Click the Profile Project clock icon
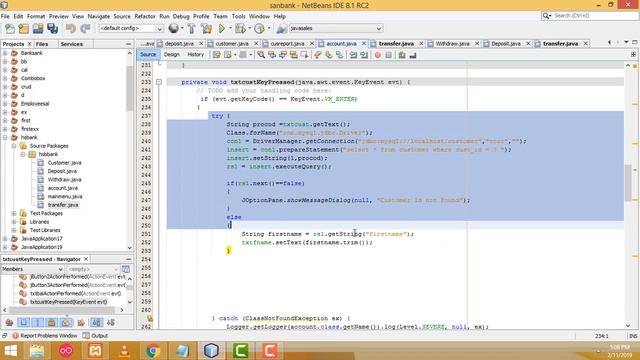The height and width of the screenshot is (360, 640). 259,28
